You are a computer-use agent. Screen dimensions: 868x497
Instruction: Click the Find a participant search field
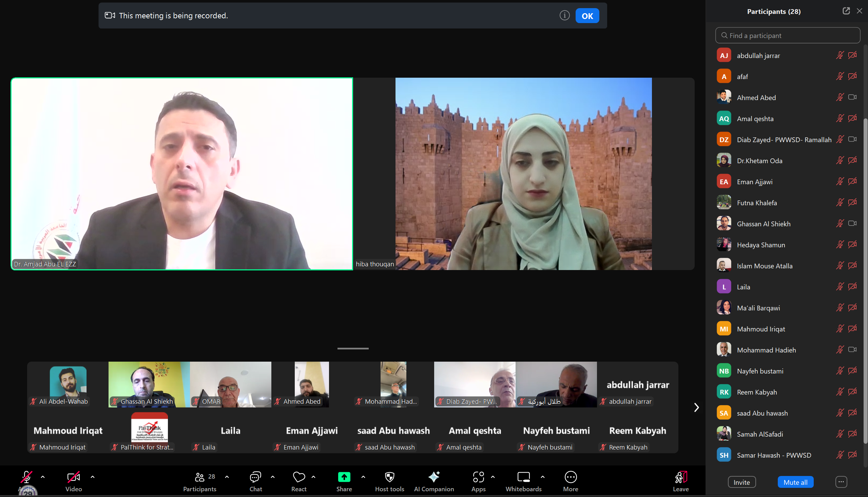coord(788,36)
